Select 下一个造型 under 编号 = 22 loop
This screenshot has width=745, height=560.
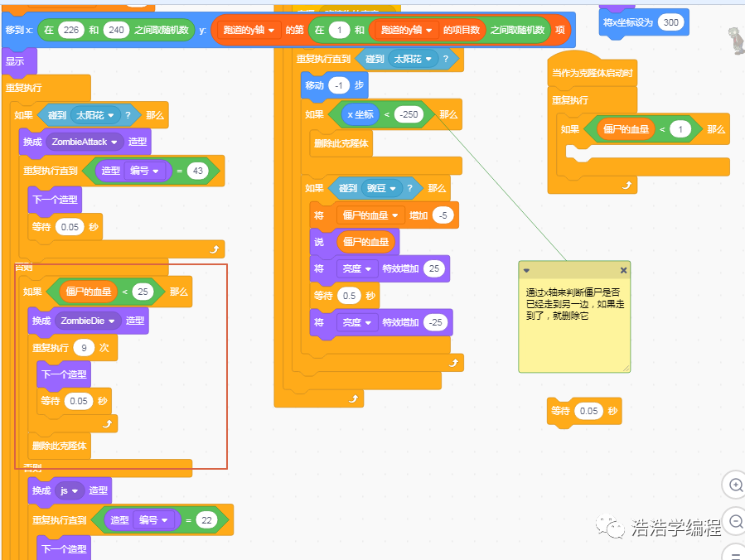point(64,549)
